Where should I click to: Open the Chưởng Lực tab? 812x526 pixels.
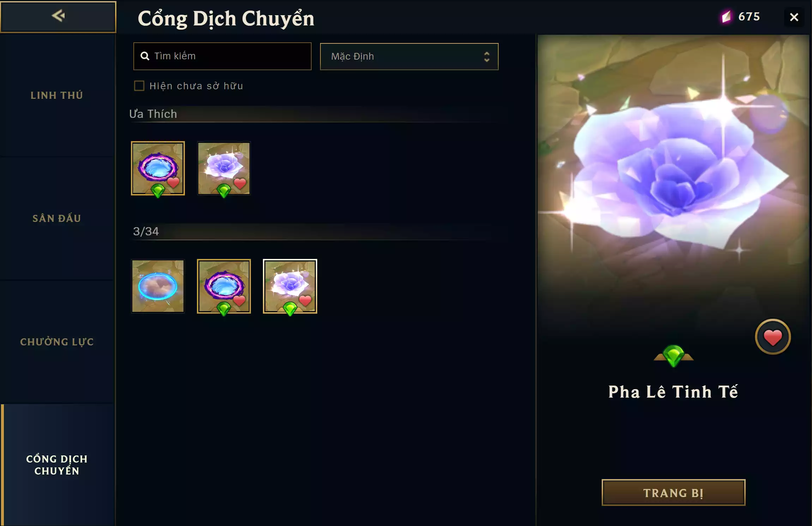click(57, 342)
